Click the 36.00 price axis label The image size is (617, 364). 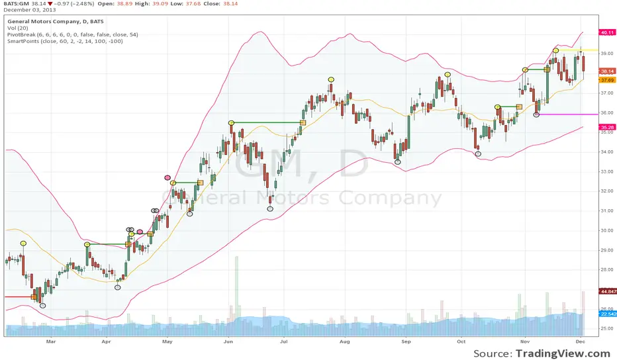[x=607, y=113]
